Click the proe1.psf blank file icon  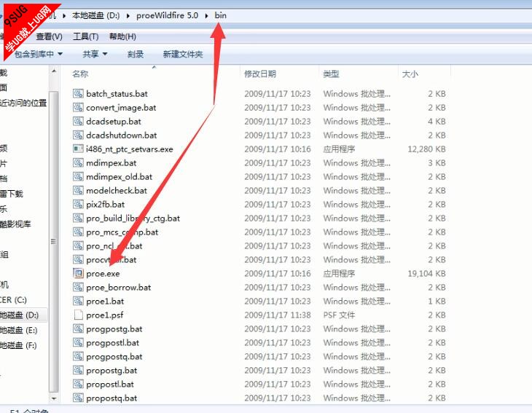click(78, 315)
